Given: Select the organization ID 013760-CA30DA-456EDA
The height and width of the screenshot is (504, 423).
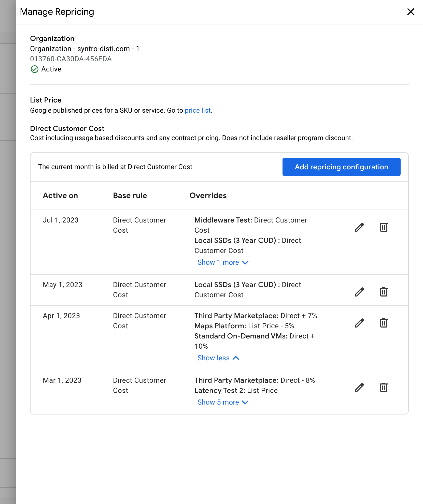Looking at the screenshot, I should (71, 59).
